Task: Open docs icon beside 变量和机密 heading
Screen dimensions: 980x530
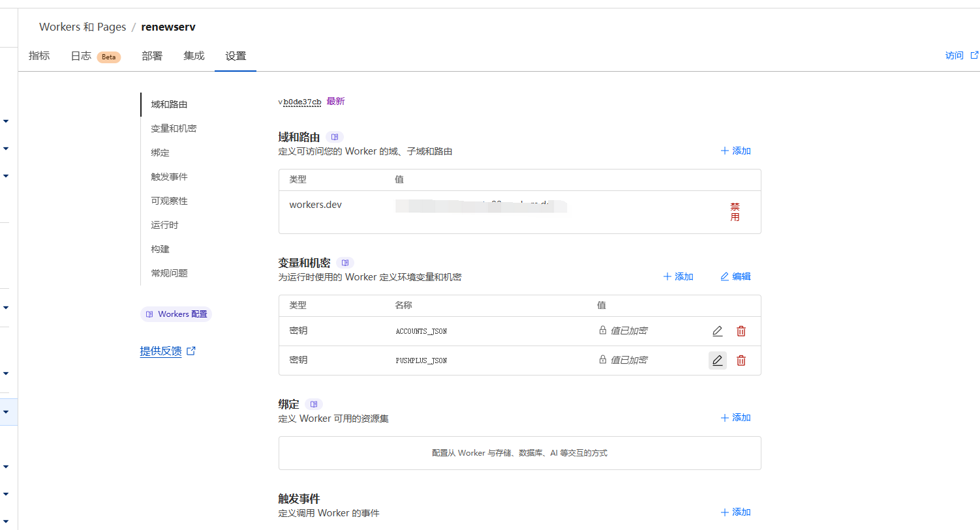Action: click(x=345, y=263)
